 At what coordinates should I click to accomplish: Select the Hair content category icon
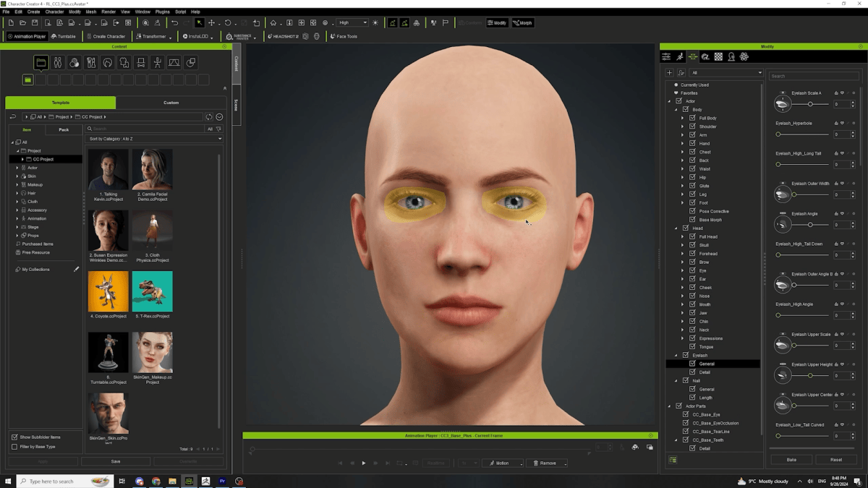coord(107,63)
